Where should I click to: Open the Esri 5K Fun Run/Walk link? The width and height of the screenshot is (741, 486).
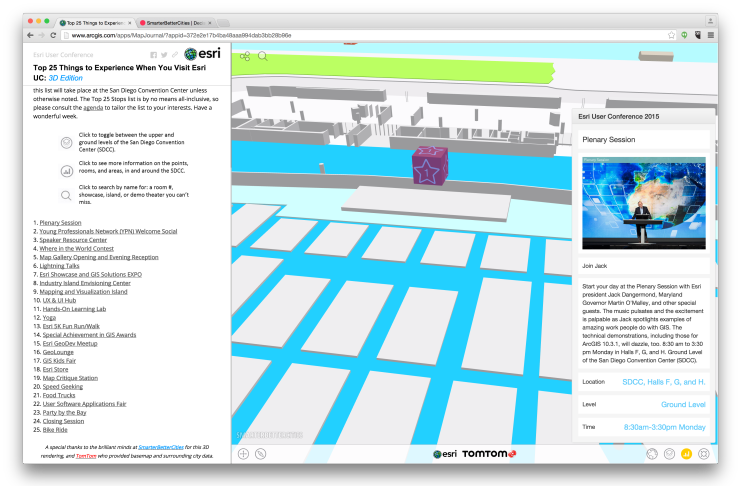click(71, 326)
